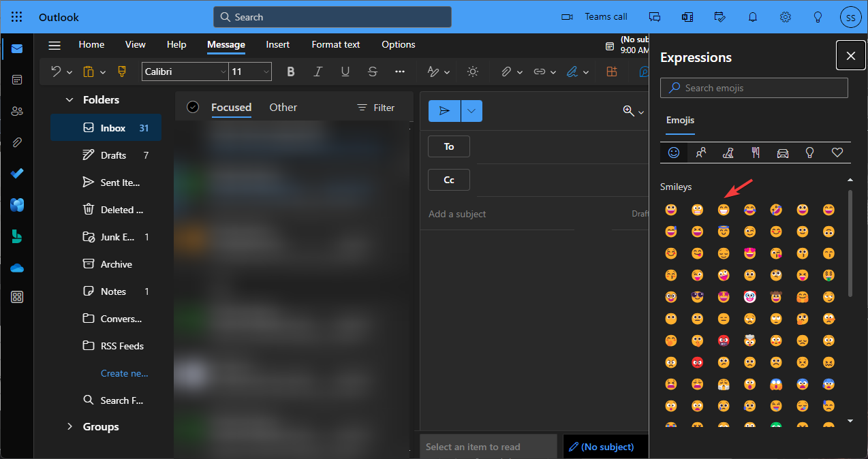Click the To recipients button
Screen dimensions: 868x459
(449, 146)
